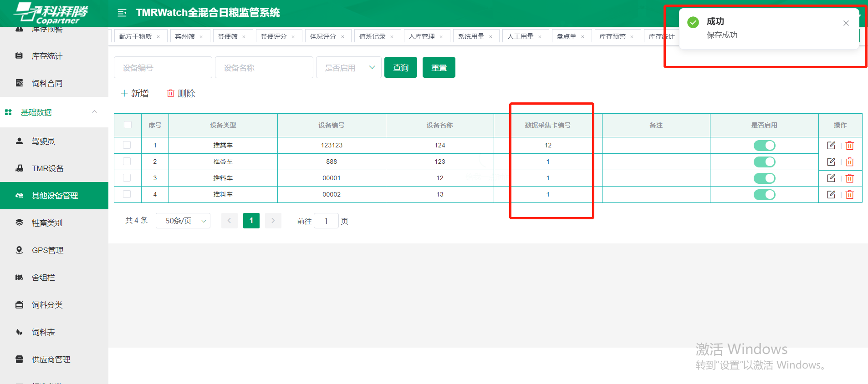
Task: Toggle 是否启用 switch for row 1
Action: (764, 146)
